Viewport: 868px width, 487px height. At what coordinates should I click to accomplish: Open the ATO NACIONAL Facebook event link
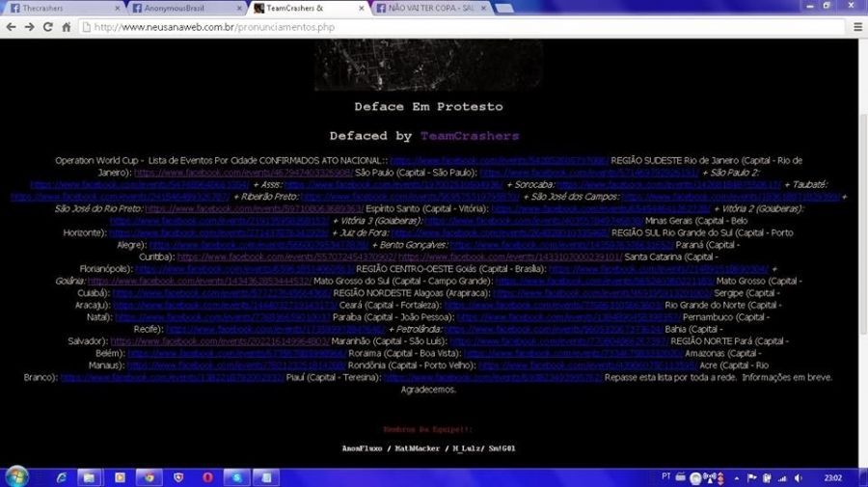[x=499, y=160]
